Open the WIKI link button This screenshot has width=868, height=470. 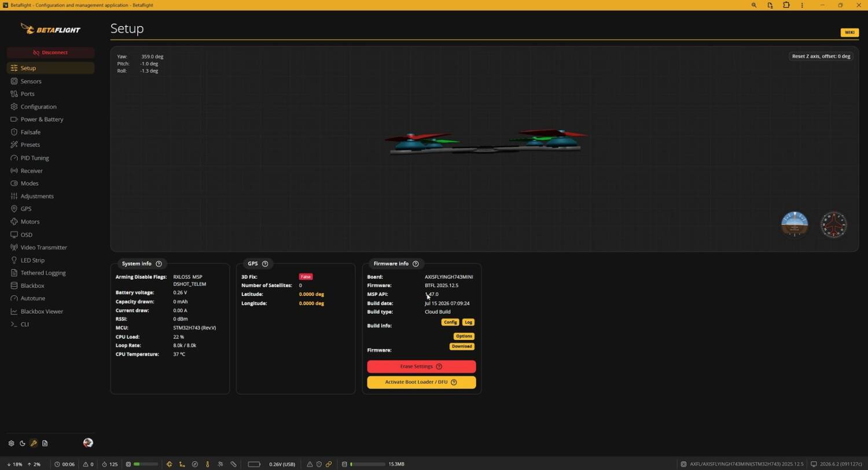pyautogui.click(x=849, y=32)
